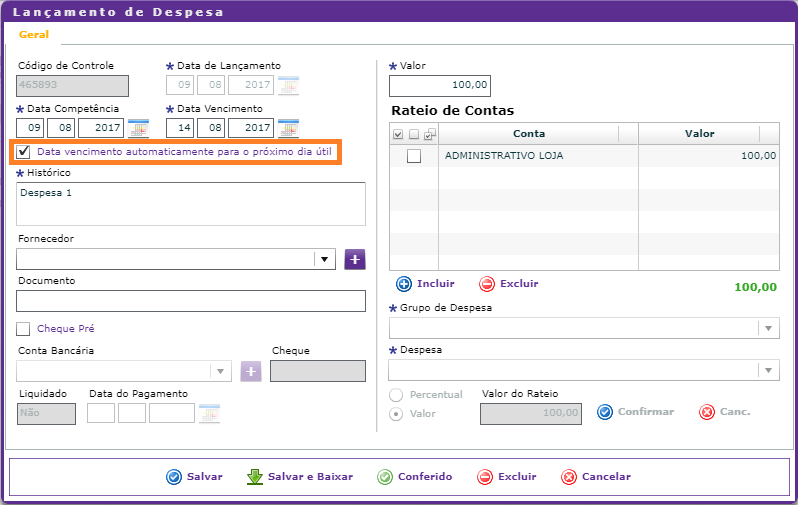Open calendar for Data Competência
Viewport: 798px width, 505px height.
point(138,128)
